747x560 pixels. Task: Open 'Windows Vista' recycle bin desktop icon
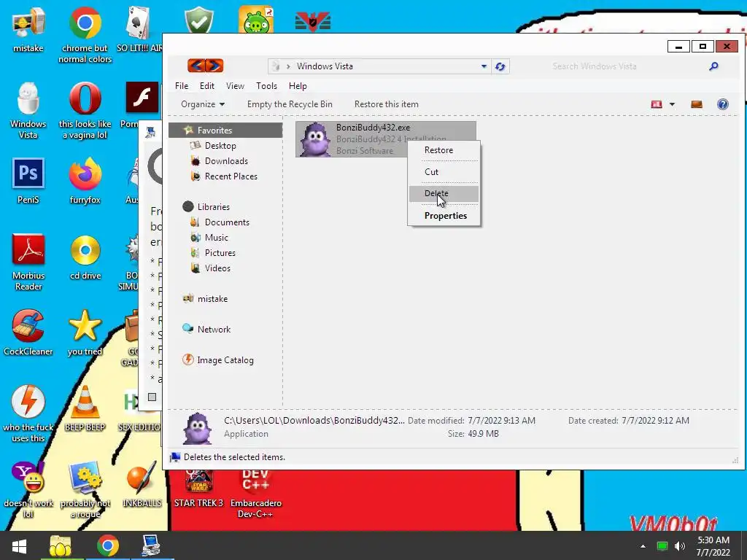[x=28, y=111]
